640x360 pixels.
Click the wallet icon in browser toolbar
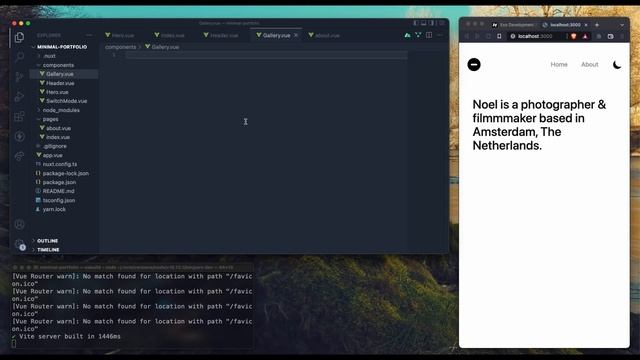611,36
